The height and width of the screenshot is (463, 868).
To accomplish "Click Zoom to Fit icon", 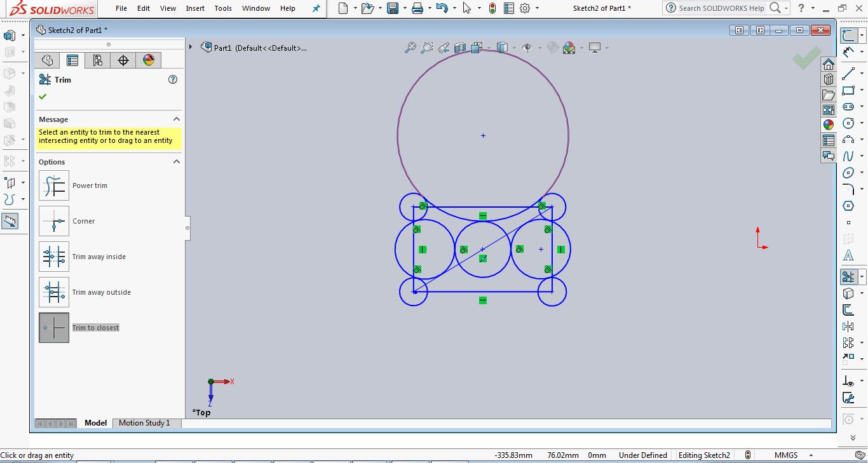I will (410, 48).
